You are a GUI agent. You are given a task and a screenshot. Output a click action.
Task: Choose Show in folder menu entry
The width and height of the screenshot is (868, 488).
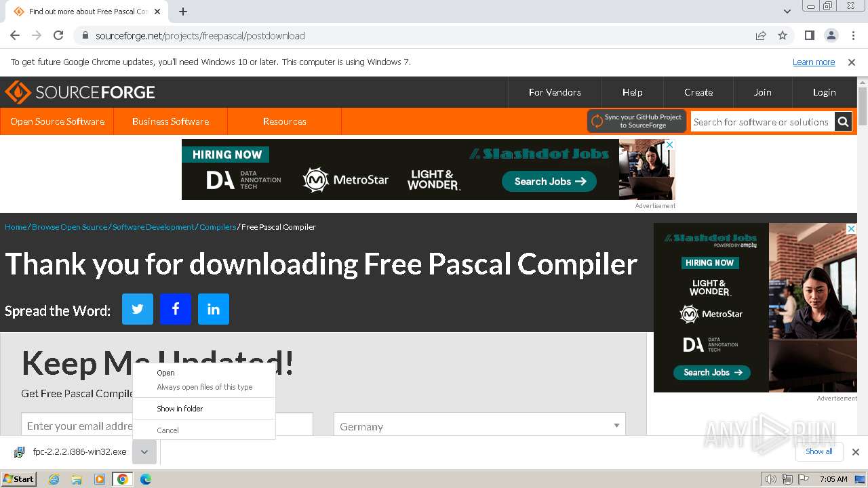coord(180,409)
